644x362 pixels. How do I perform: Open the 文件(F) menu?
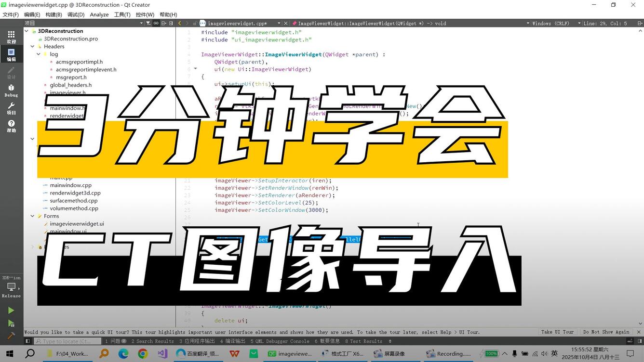tap(11, 14)
